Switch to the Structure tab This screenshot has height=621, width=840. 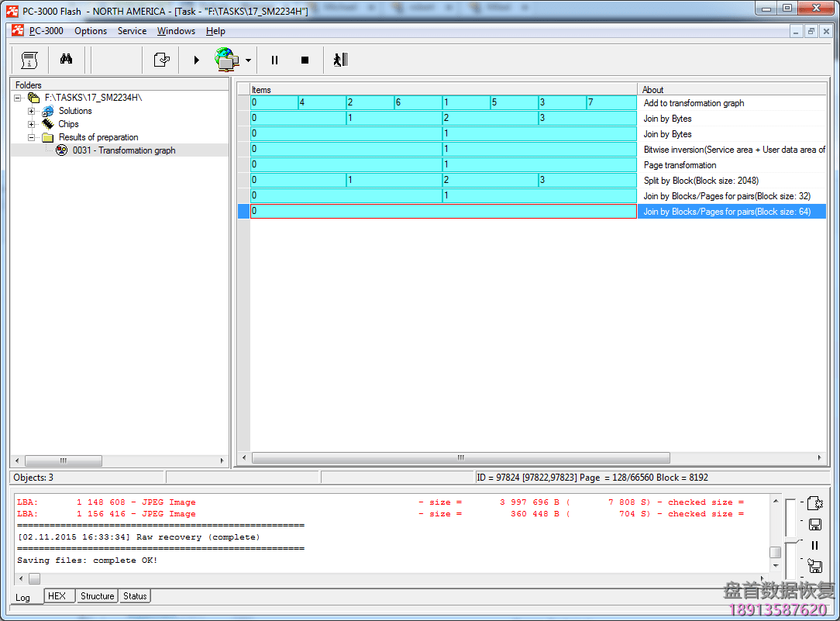[97, 596]
